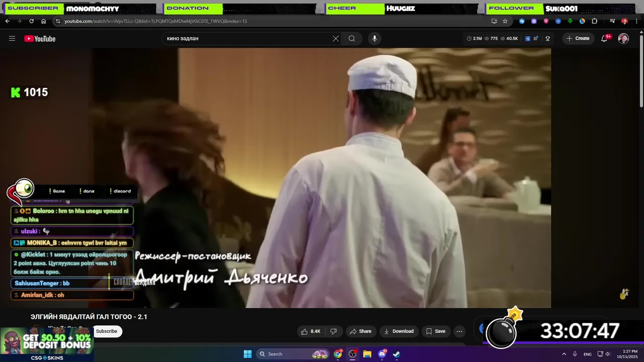Open the YouTube account avatar menu
The image size is (644, 362).
tap(623, 39)
